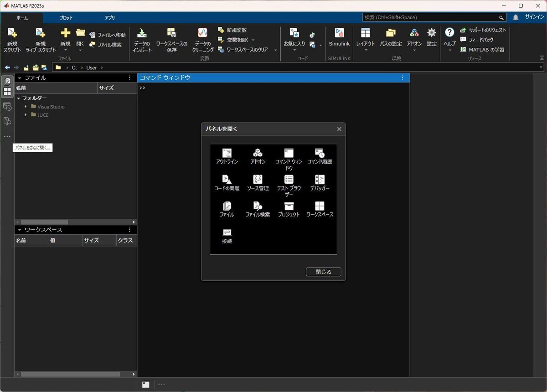Switch to the プロット tab
The height and width of the screenshot is (392, 547).
click(x=66, y=18)
